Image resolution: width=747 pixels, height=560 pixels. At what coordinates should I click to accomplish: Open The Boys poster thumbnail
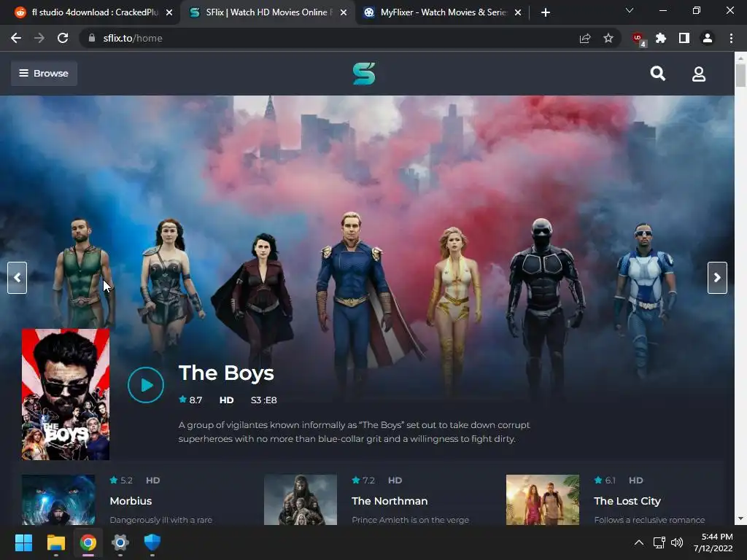click(66, 394)
